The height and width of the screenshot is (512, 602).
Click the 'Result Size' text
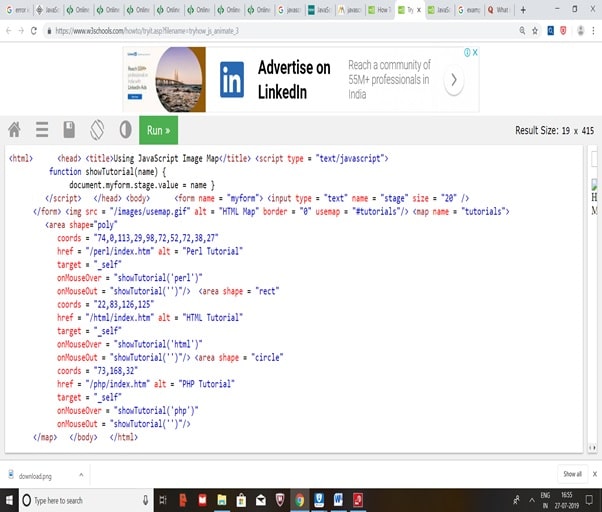point(554,130)
